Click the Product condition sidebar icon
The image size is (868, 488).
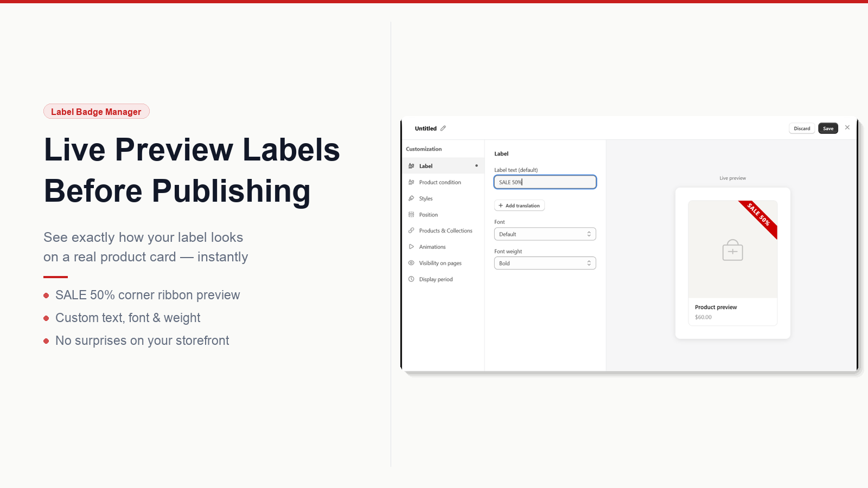411,182
